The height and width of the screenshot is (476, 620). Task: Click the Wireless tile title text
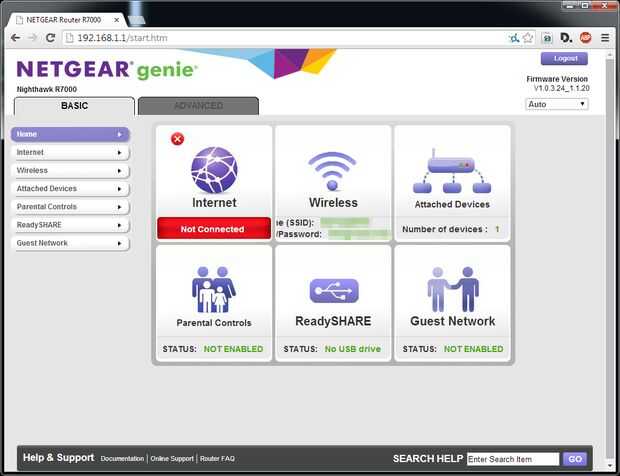[x=333, y=203]
